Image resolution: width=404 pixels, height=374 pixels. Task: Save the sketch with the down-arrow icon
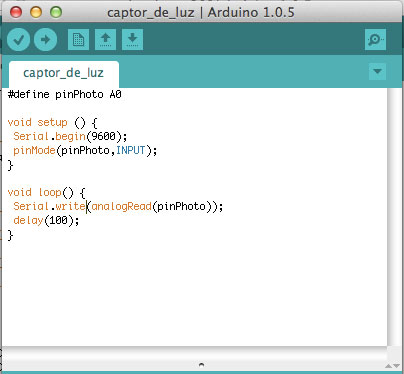click(132, 40)
